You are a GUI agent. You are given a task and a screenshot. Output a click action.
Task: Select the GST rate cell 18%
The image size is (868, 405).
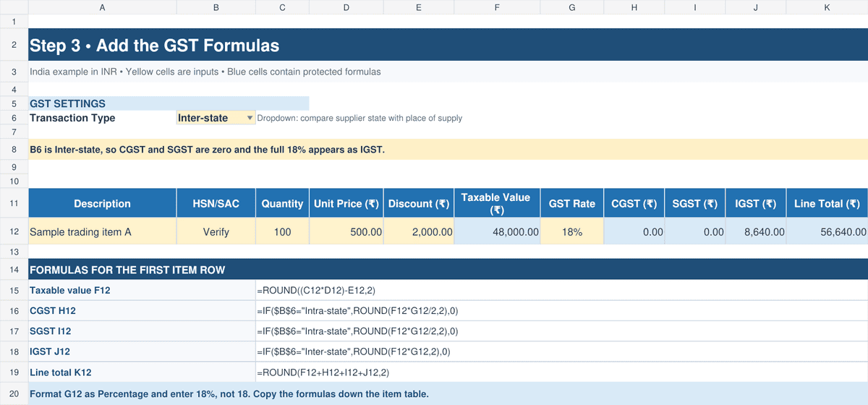pyautogui.click(x=572, y=232)
